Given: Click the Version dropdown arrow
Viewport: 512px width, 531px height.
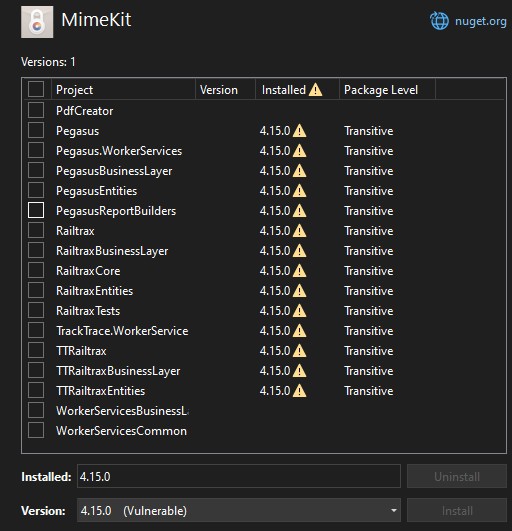Looking at the screenshot, I should coord(393,510).
